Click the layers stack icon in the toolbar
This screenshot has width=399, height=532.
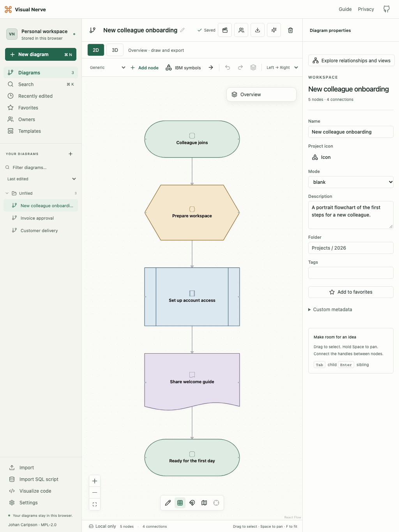[253, 67]
